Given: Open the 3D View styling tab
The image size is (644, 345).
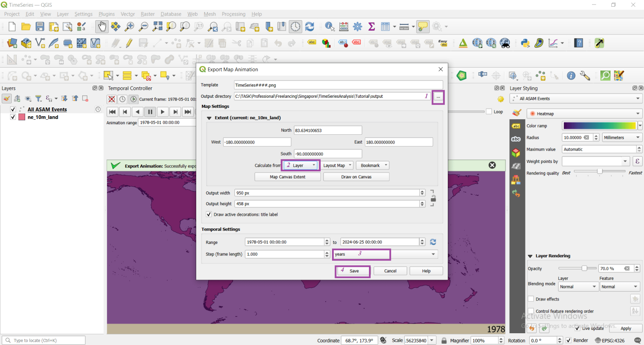Looking at the screenshot, I should tap(516, 153).
